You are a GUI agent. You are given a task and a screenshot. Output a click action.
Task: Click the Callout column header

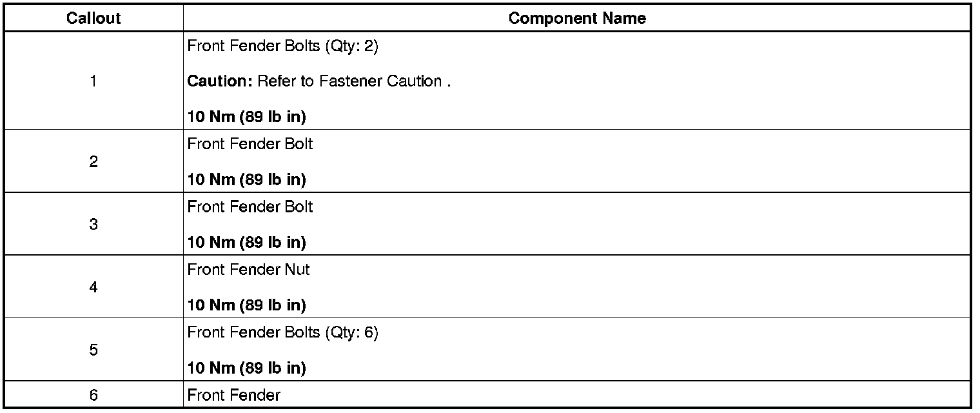[93, 18]
